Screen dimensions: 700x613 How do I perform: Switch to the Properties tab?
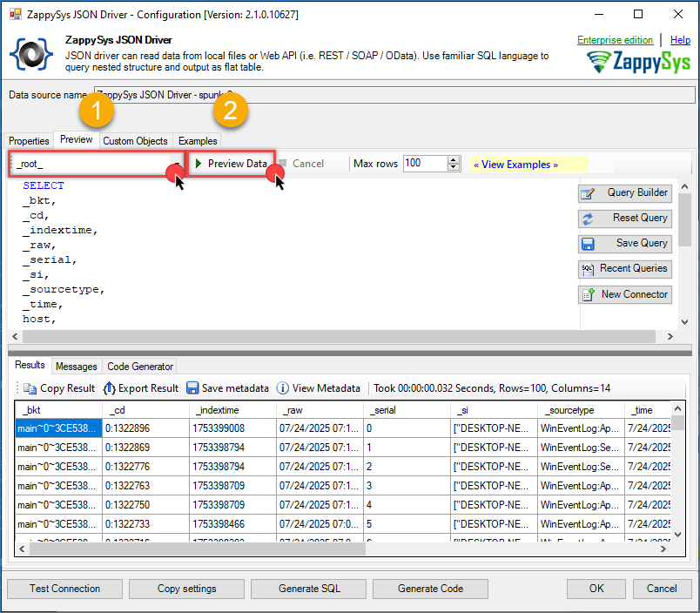click(x=29, y=141)
